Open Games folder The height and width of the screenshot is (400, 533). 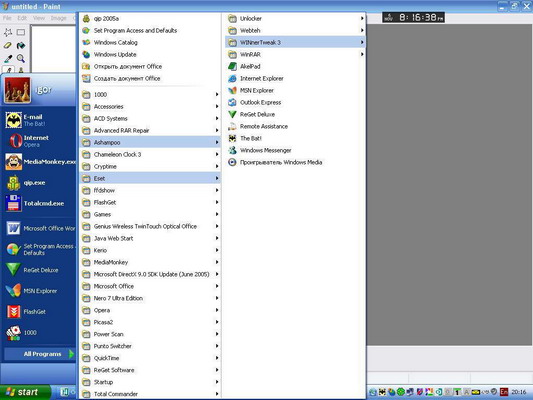[x=150, y=214]
